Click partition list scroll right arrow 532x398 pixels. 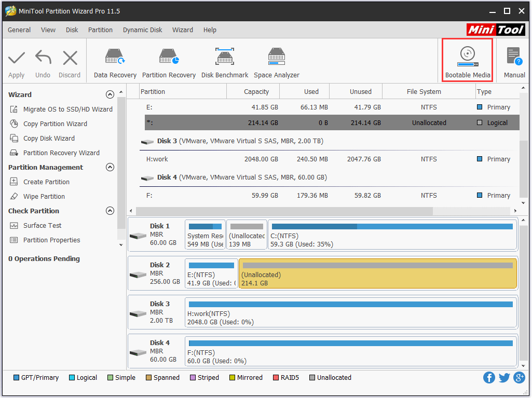pos(515,211)
